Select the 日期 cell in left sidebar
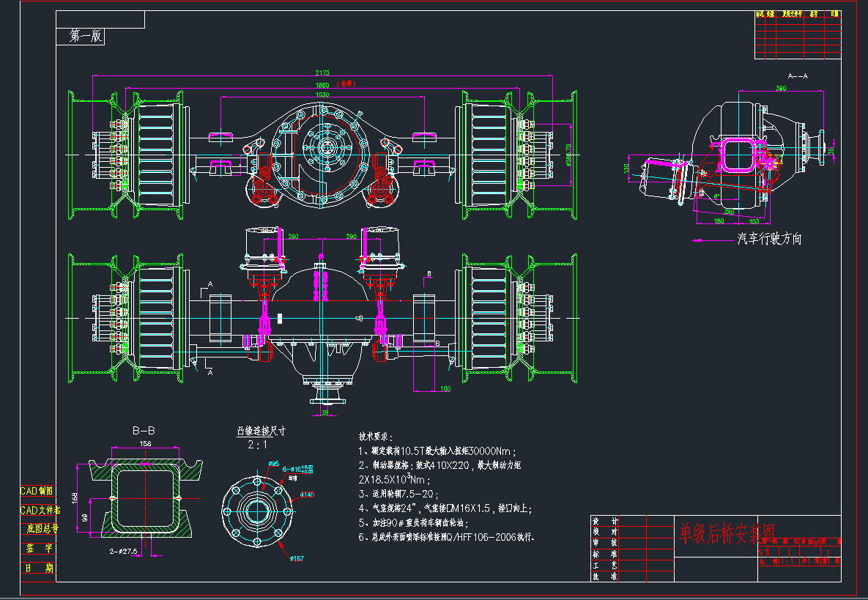 pyautogui.click(x=39, y=568)
